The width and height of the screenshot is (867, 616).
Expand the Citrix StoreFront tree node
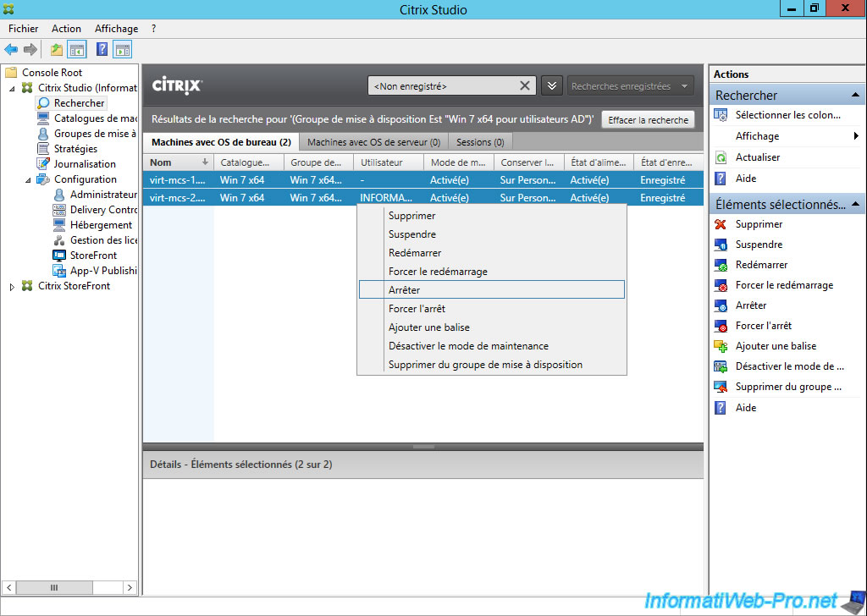click(12, 286)
